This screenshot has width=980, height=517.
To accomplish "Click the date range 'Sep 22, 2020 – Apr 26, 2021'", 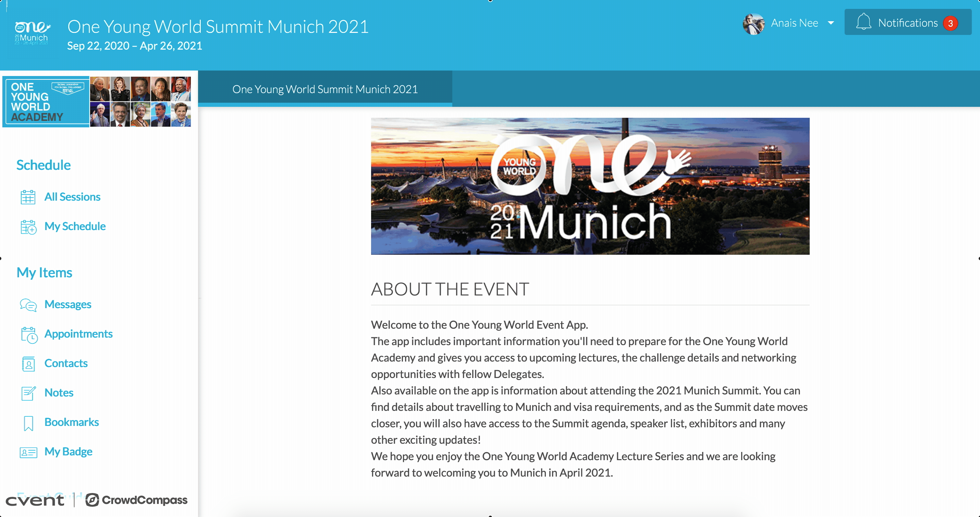I will [x=135, y=46].
